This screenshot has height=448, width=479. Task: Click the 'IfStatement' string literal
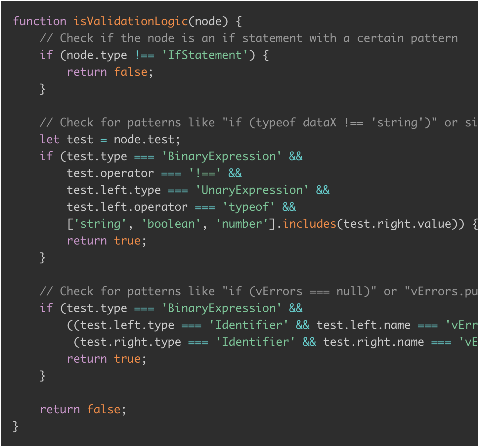(x=205, y=55)
